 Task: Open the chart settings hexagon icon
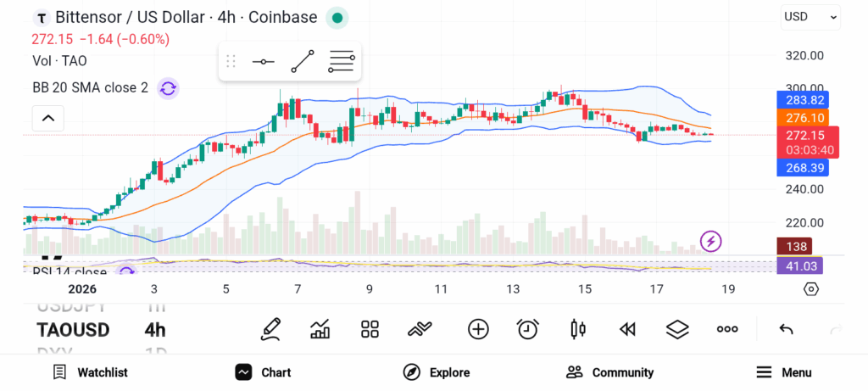point(811,289)
